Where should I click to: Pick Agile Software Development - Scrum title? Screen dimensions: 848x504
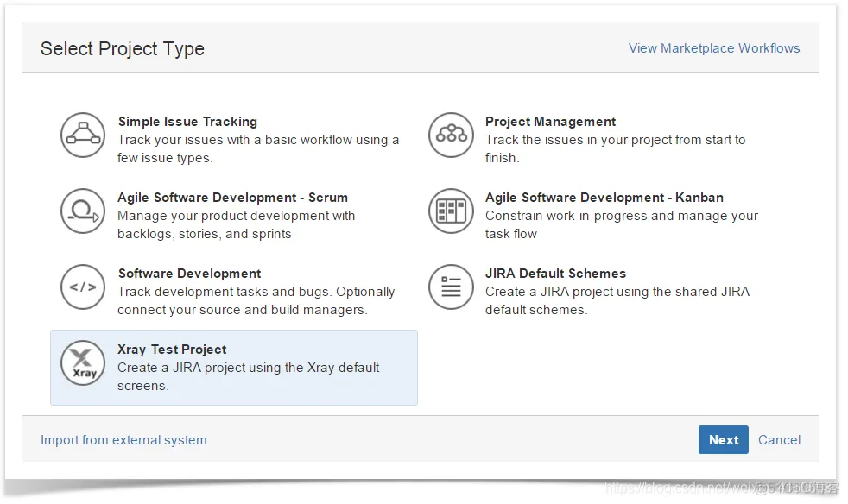click(232, 198)
